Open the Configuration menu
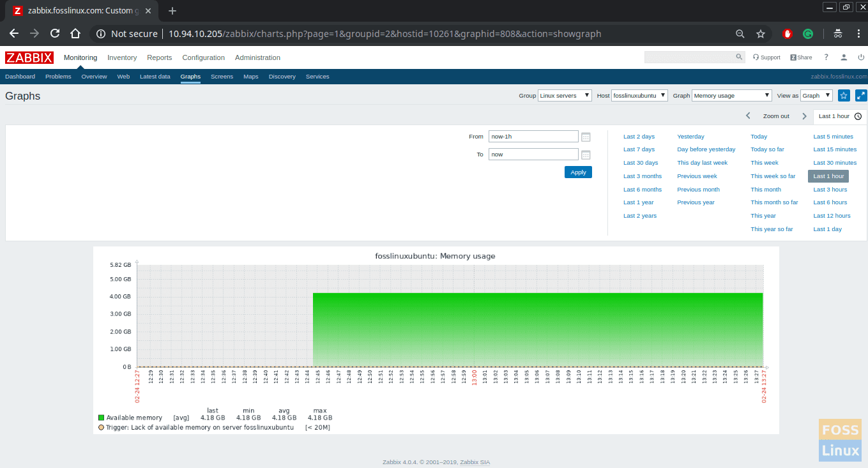868x468 pixels. click(204, 57)
